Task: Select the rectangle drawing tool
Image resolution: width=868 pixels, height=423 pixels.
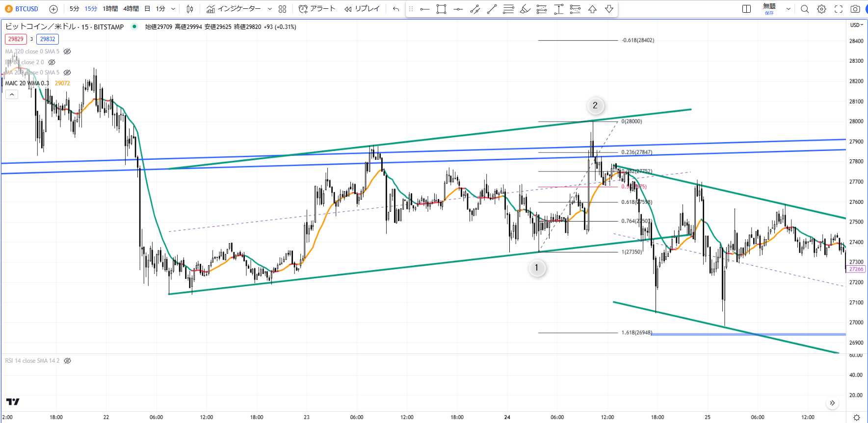Action: 441,9
